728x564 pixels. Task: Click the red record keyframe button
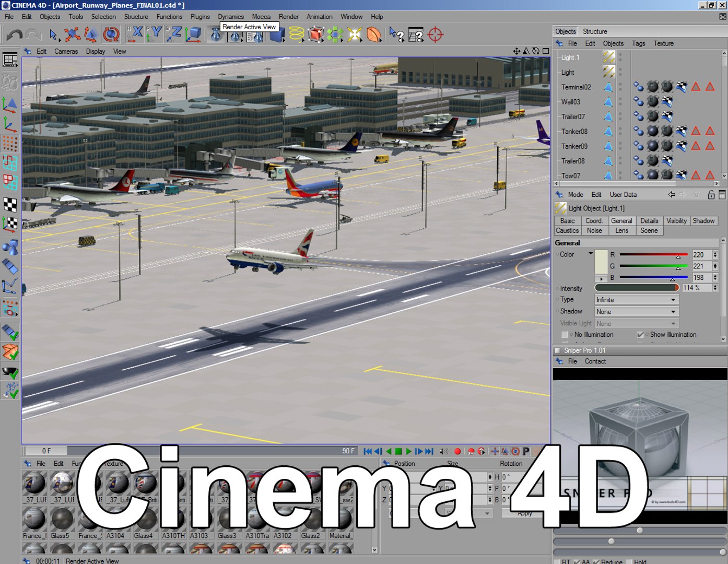(x=457, y=451)
